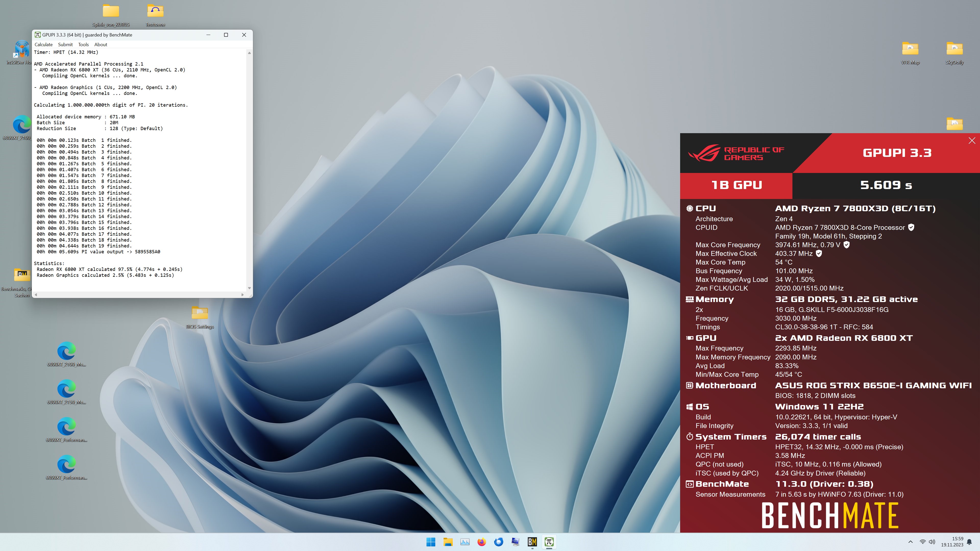Click the BenchMate section icon
Screen dimensions: 980x551
point(689,484)
